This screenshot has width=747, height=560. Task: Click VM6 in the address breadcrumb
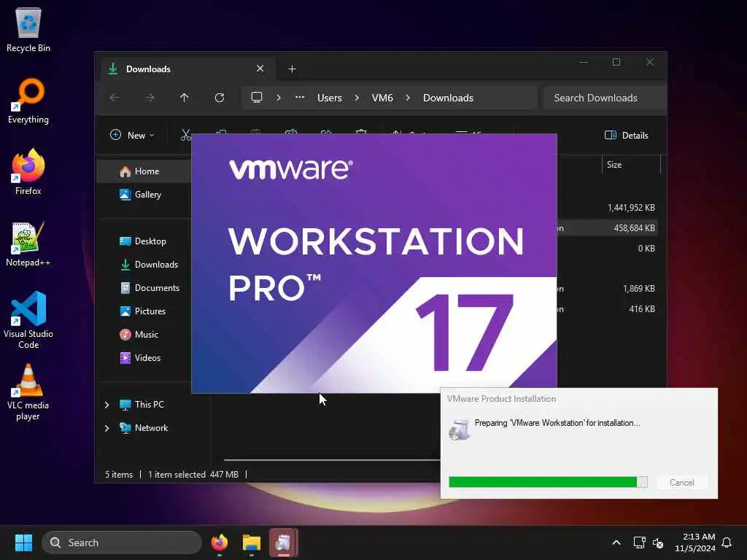(x=382, y=98)
